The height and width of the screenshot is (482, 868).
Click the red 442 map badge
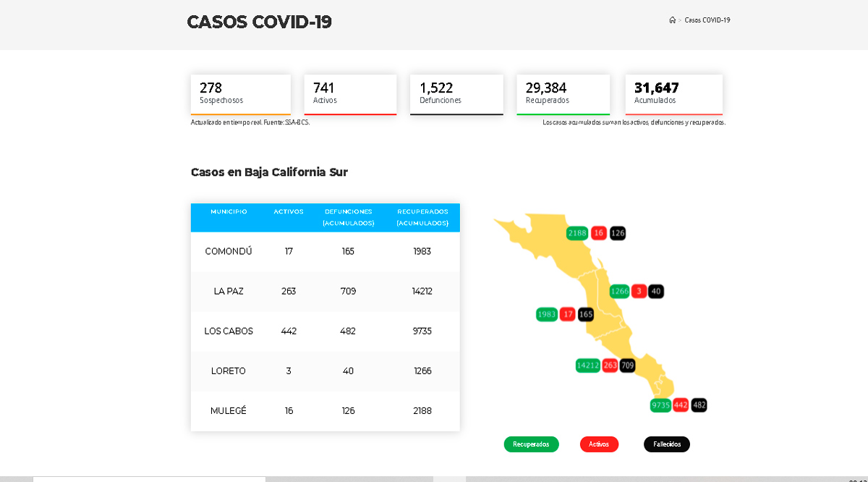click(x=681, y=405)
